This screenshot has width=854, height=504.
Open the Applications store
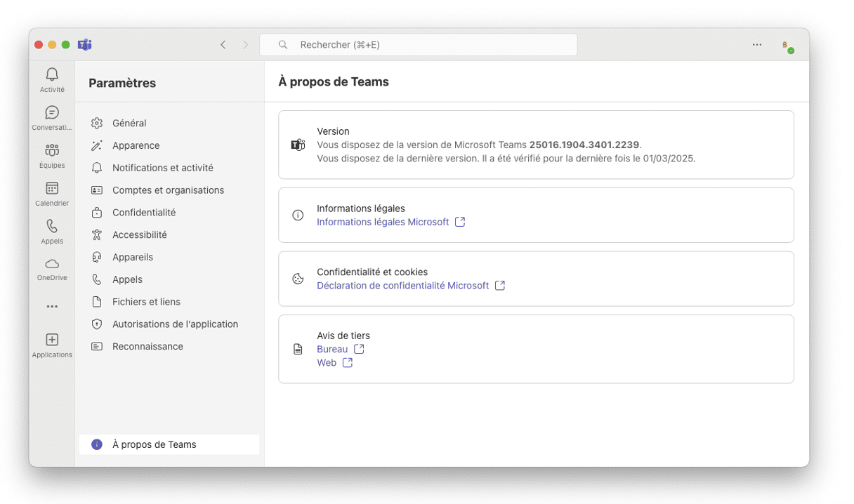pyautogui.click(x=52, y=345)
